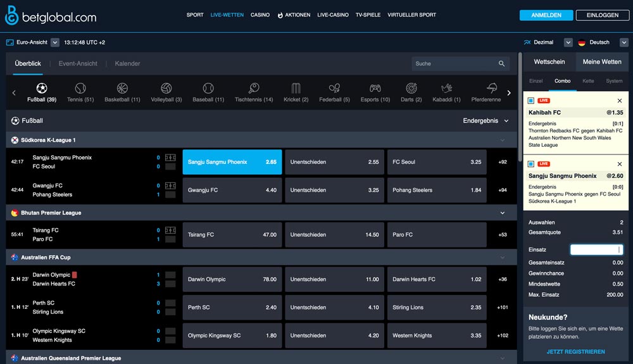
Task: Deselect Sangju Sangmu Phoenix 2.65 odds
Action: pos(232,162)
